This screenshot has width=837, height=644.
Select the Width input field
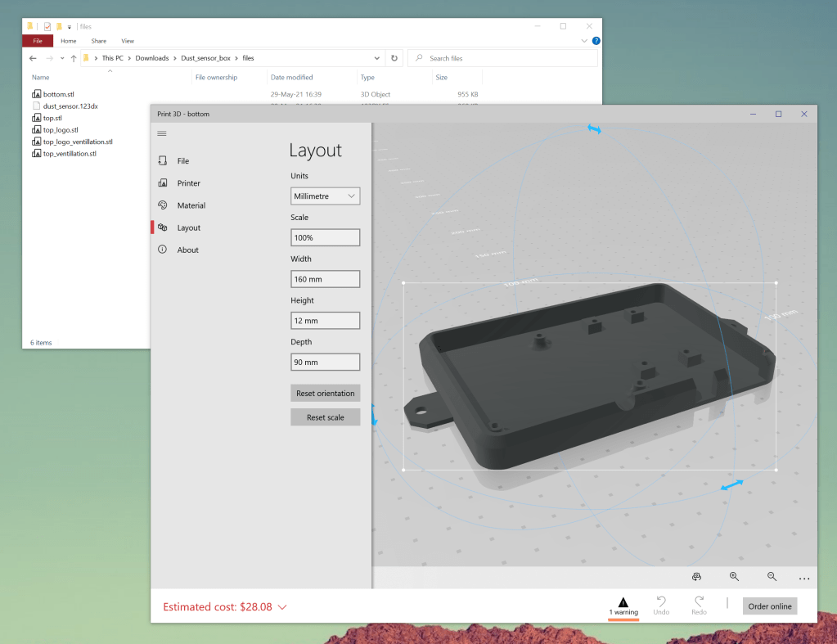click(x=325, y=278)
